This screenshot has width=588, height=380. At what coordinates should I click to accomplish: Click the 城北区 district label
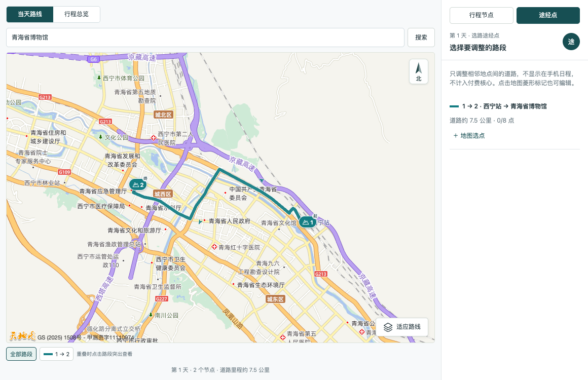pos(164,115)
